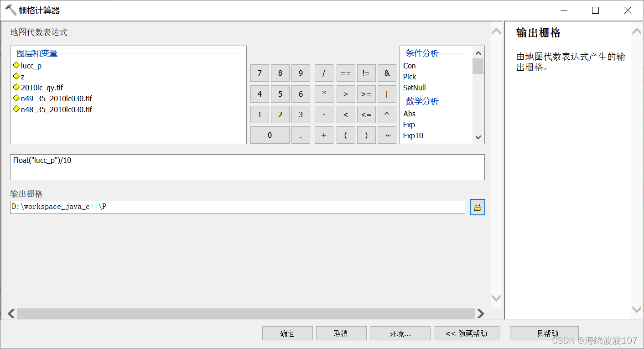Maximize the 栅格计算器 window
The image size is (644, 349).
595,10
